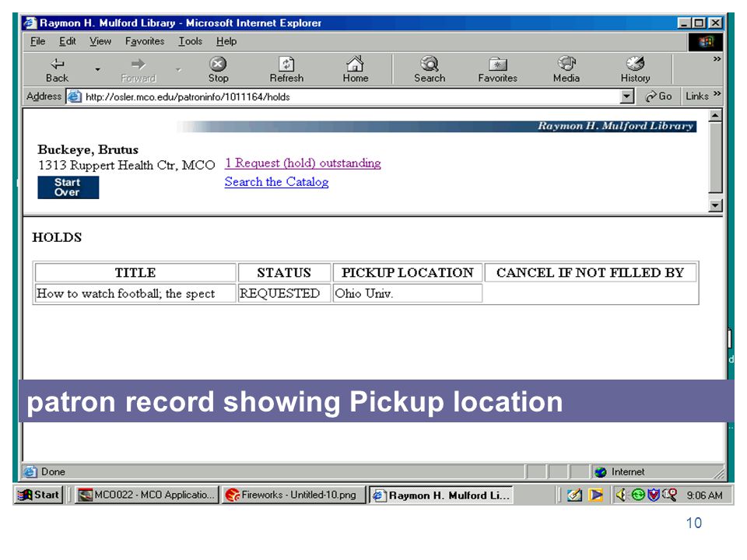Click the yellow arrow quick launch icon

tap(595, 495)
